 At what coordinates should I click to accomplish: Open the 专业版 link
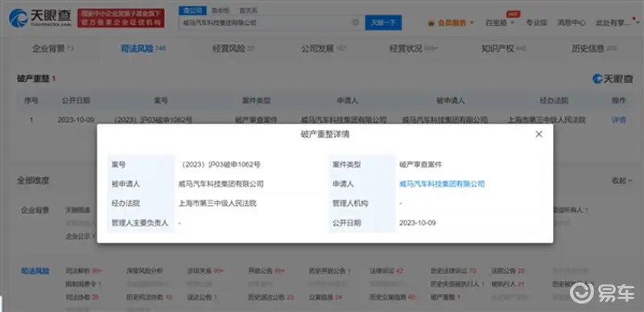(x=536, y=23)
